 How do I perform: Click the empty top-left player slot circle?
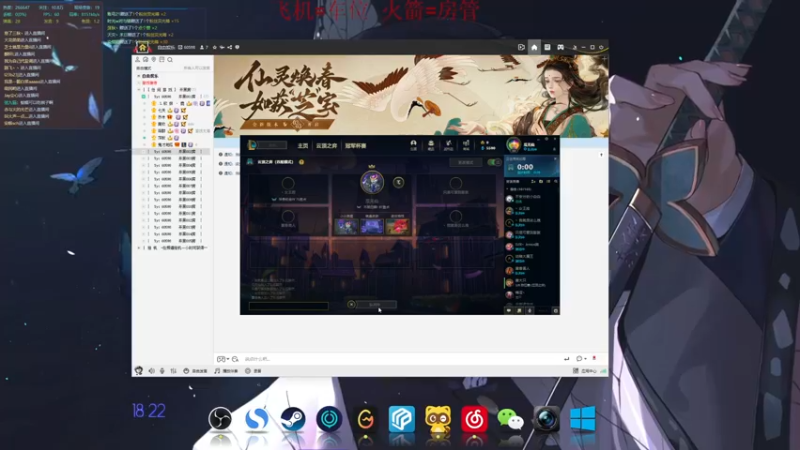[x=288, y=183]
